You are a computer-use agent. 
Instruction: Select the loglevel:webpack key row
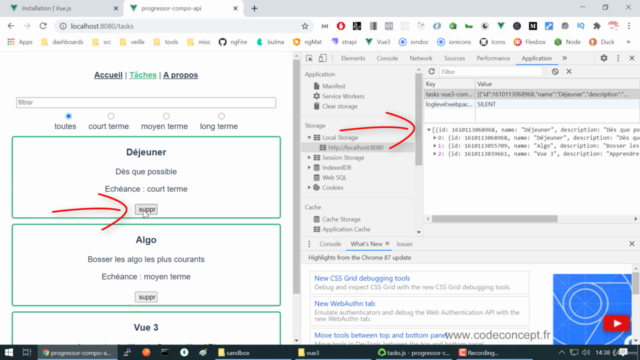[531, 104]
